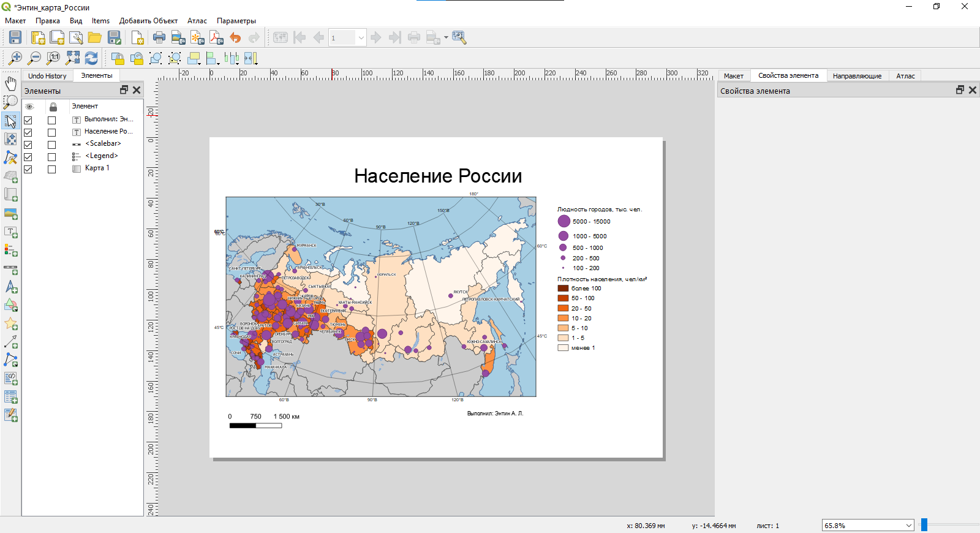
Task: Lock the Scalebar item checkbox
Action: [52, 145]
